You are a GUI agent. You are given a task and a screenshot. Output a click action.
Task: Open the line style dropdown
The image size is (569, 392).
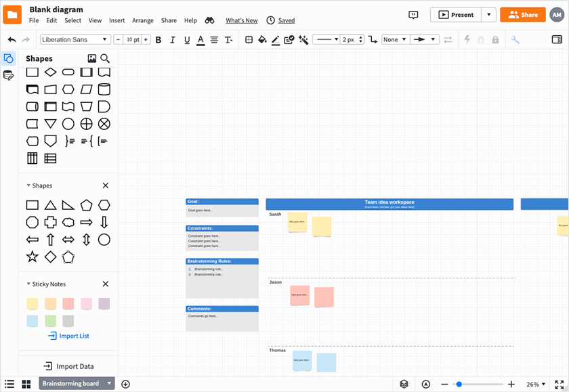click(x=326, y=39)
